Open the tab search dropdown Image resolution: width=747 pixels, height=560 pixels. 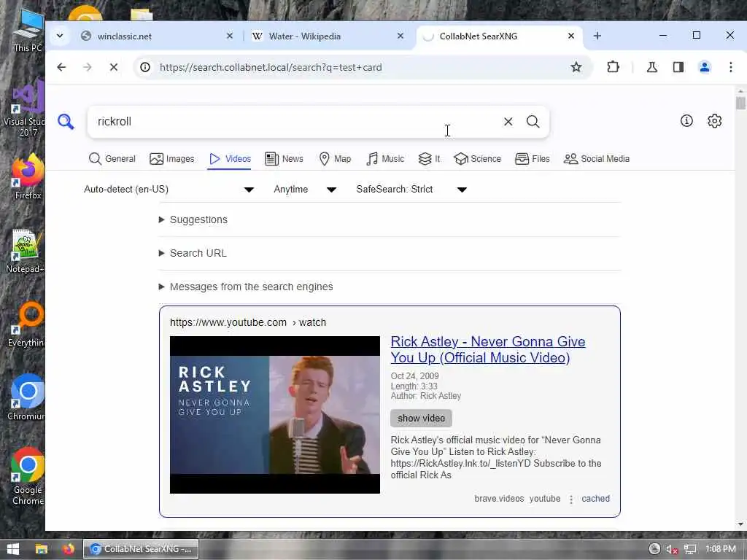click(x=60, y=36)
